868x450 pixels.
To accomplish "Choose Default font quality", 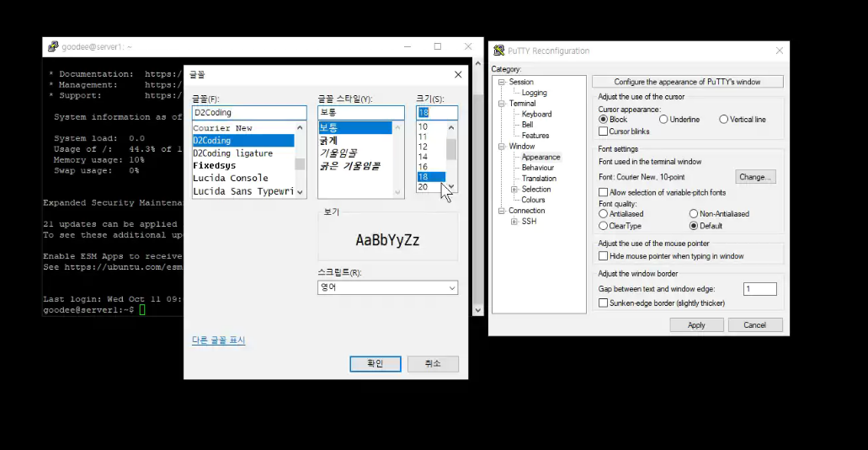I will click(x=693, y=226).
